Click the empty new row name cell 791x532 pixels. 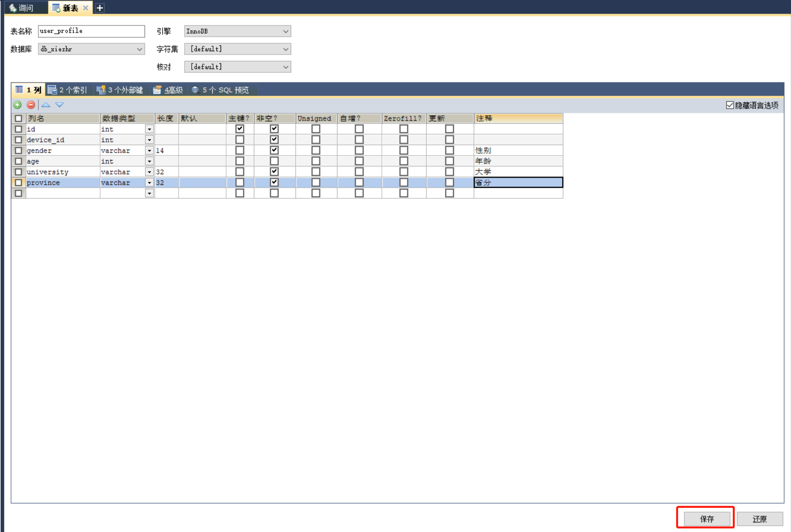click(63, 193)
